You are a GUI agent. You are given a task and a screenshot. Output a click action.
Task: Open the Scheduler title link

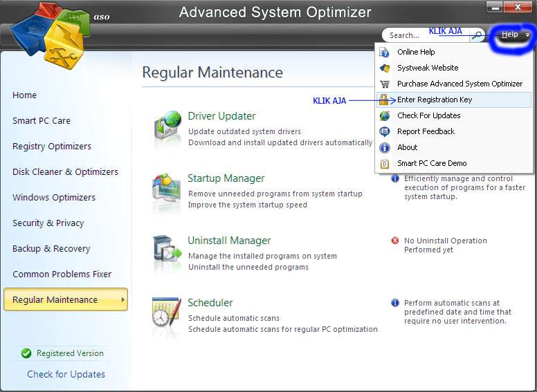coord(210,303)
